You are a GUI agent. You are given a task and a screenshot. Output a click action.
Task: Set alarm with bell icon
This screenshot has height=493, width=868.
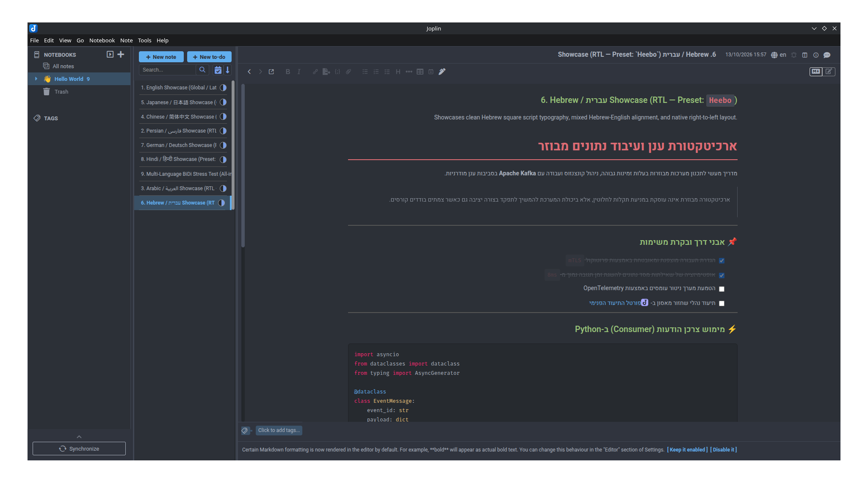(x=794, y=55)
